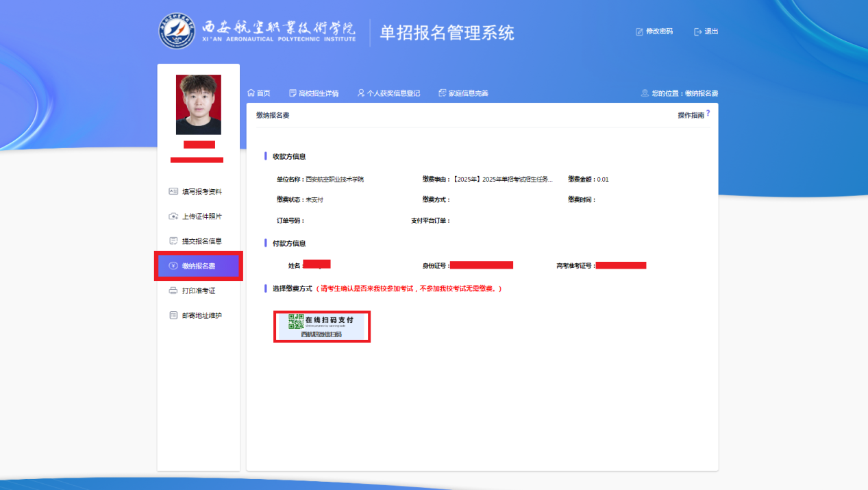Open 邮寄地址维护 sidebar item
Screen dimensions: 868x490
click(x=201, y=316)
